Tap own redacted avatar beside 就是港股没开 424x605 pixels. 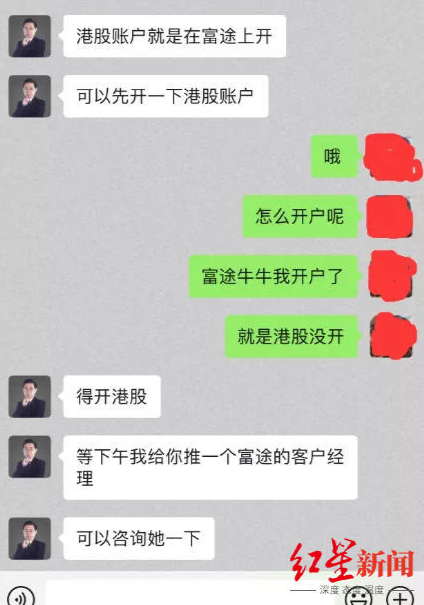pyautogui.click(x=393, y=336)
